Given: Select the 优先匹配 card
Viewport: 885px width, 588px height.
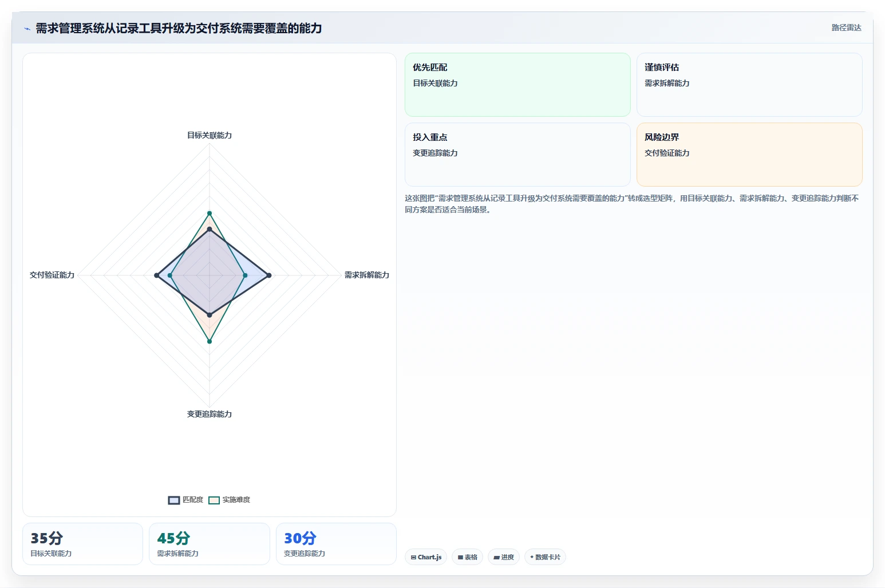Looking at the screenshot, I should [x=517, y=85].
